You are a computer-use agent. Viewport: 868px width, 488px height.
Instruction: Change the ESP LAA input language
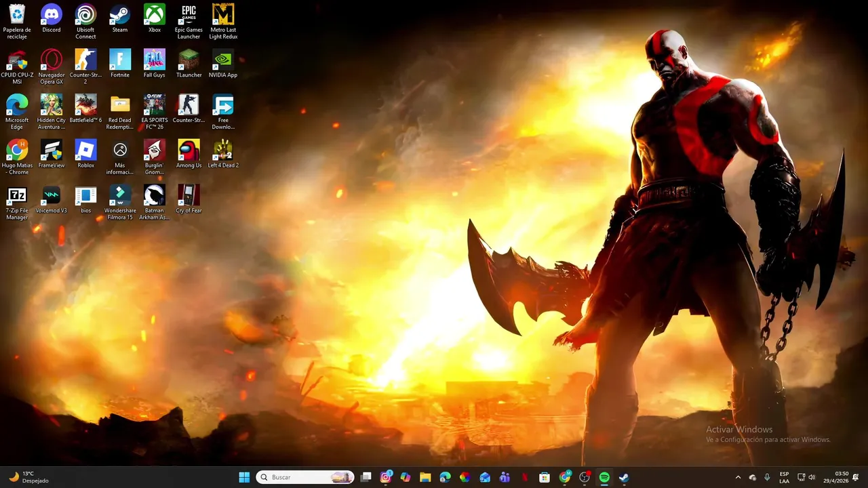784,477
